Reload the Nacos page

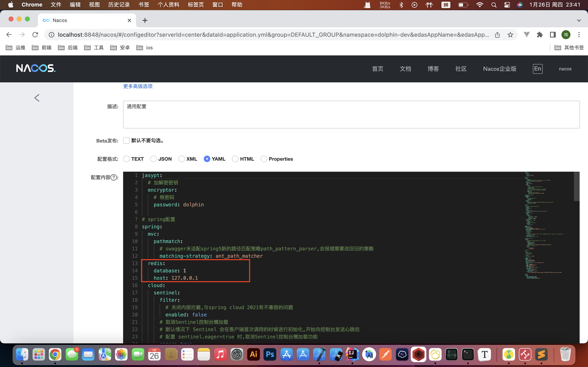[35, 35]
